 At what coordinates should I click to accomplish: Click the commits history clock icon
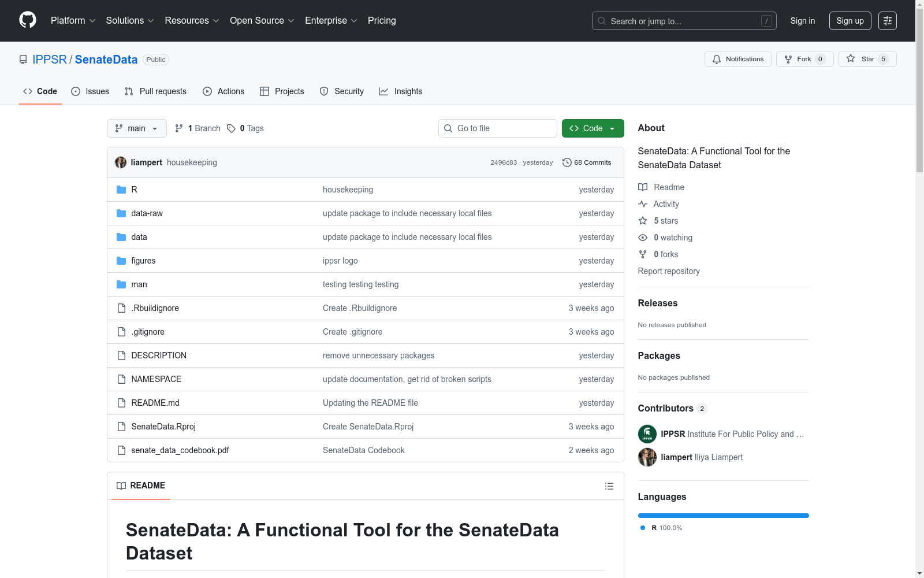[567, 162]
